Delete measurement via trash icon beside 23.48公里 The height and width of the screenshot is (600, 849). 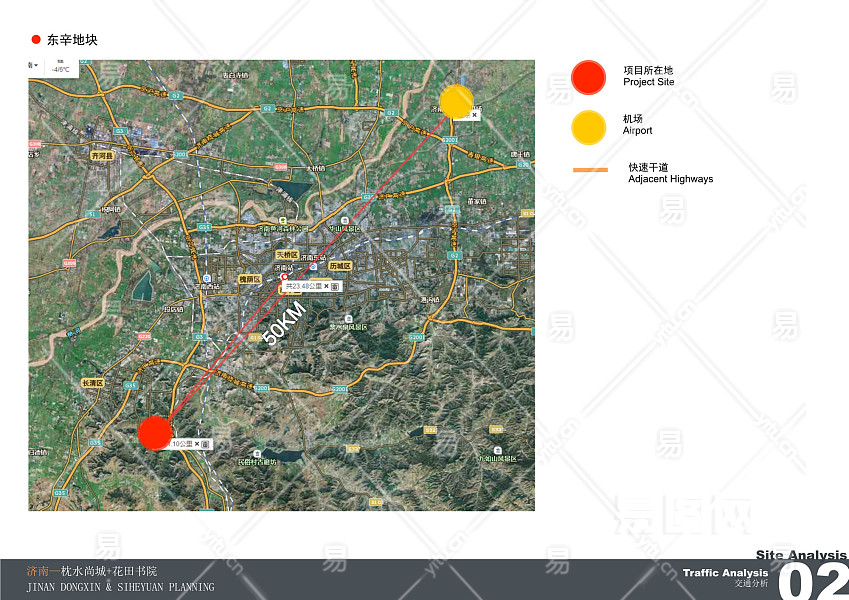pos(335,286)
